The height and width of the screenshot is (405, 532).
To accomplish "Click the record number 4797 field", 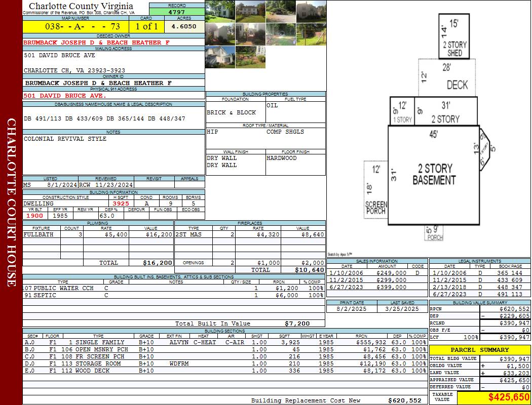I will click(176, 12).
